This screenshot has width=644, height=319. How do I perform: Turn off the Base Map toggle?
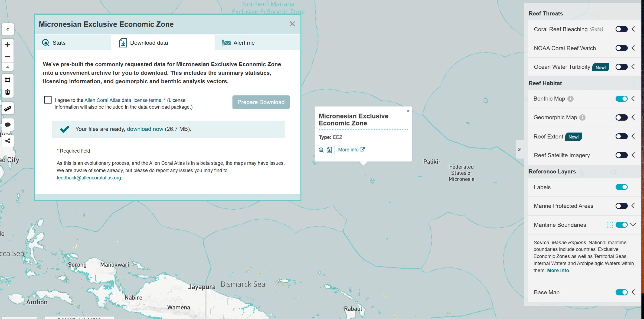pos(621,292)
